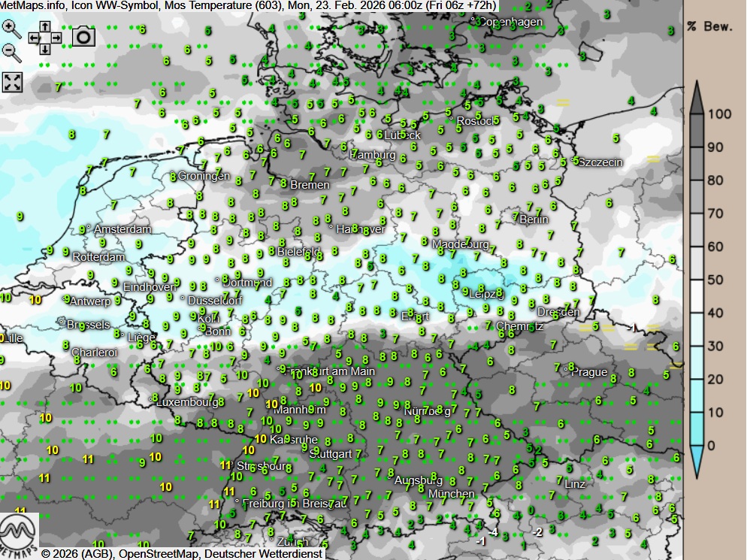Pan the map left with arrow button
The image size is (747, 560).
[35, 38]
